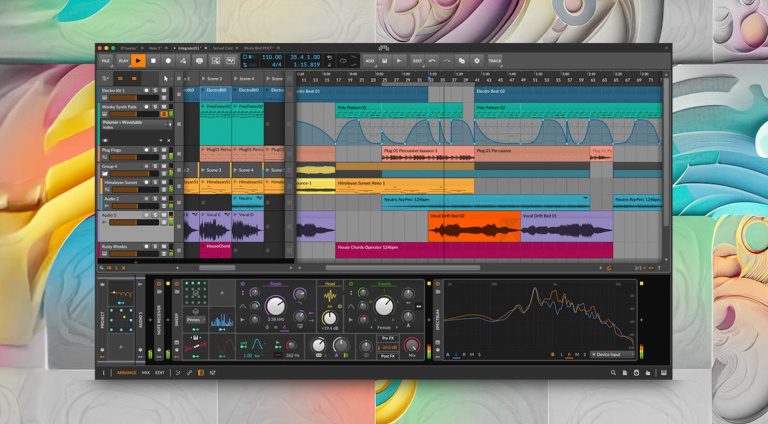Switch to the Integrate01 project tab
Image resolution: width=768 pixels, height=424 pixels.
coord(190,48)
